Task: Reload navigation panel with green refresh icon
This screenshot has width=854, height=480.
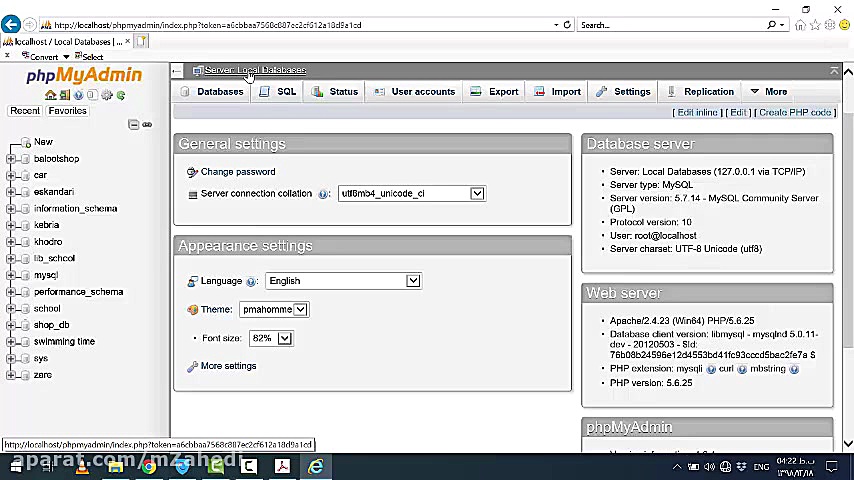Action: tap(121, 95)
